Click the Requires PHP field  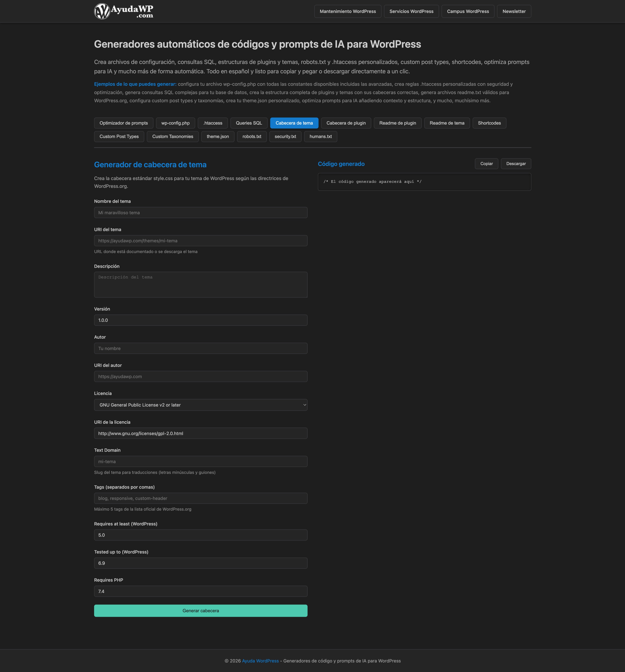point(201,591)
